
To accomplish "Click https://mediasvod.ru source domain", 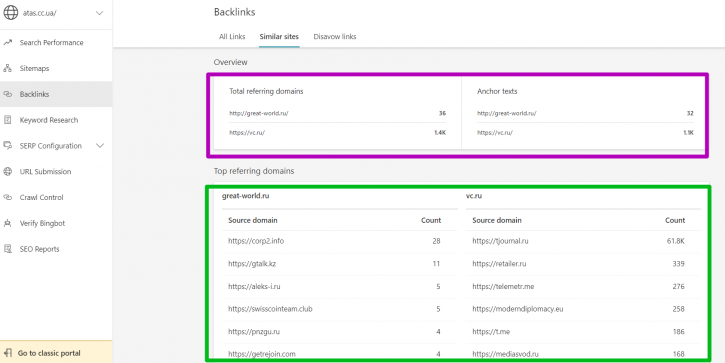I will (505, 354).
